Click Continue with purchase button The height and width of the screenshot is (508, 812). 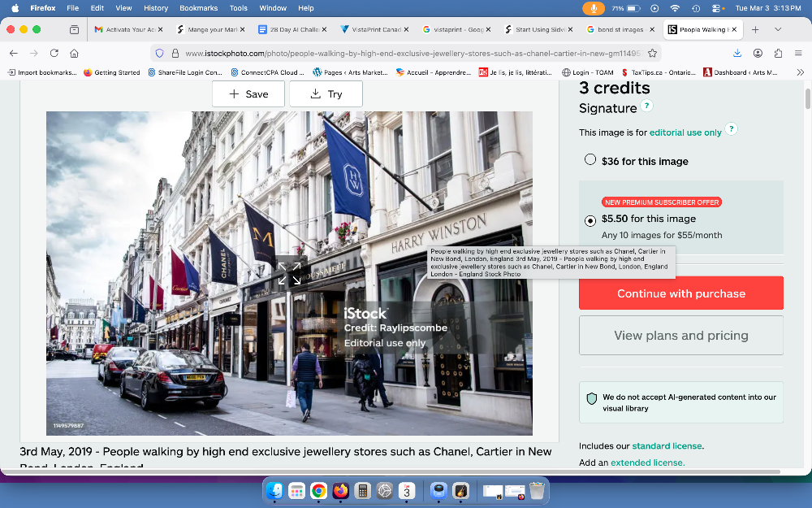pos(680,293)
